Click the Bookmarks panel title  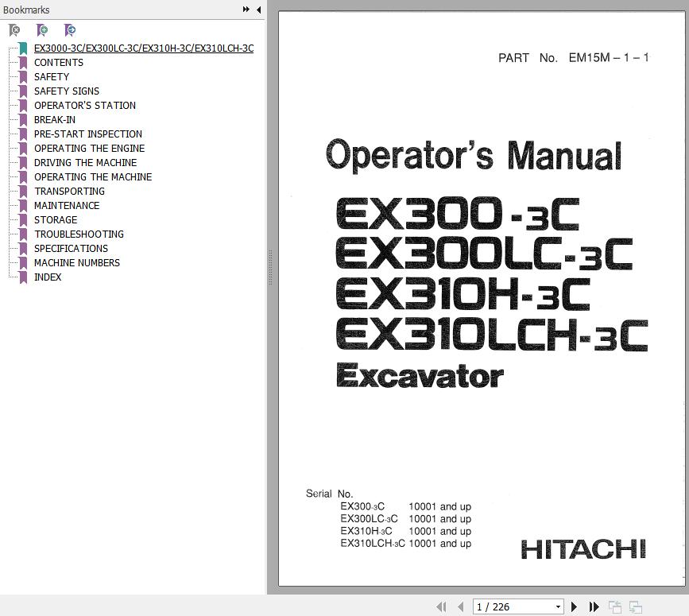[26, 10]
